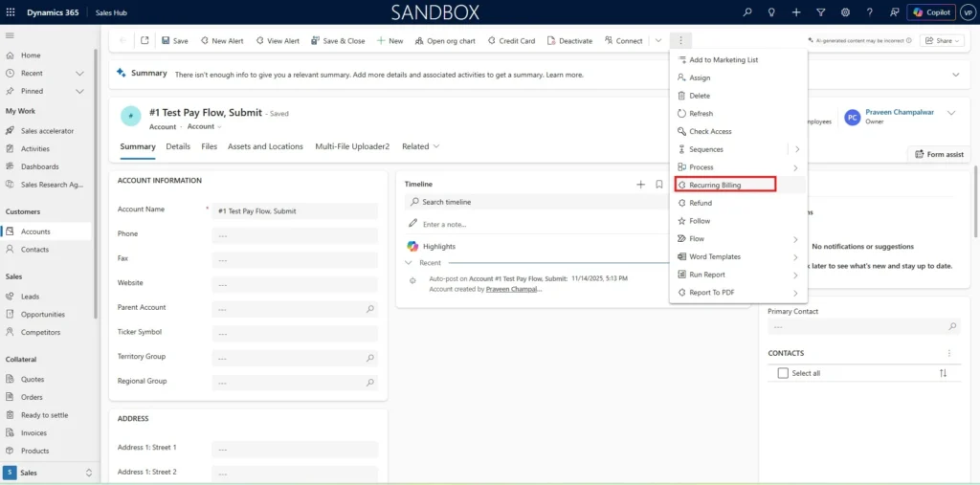The height and width of the screenshot is (485, 980).
Task: Open Form assist button
Action: point(939,154)
